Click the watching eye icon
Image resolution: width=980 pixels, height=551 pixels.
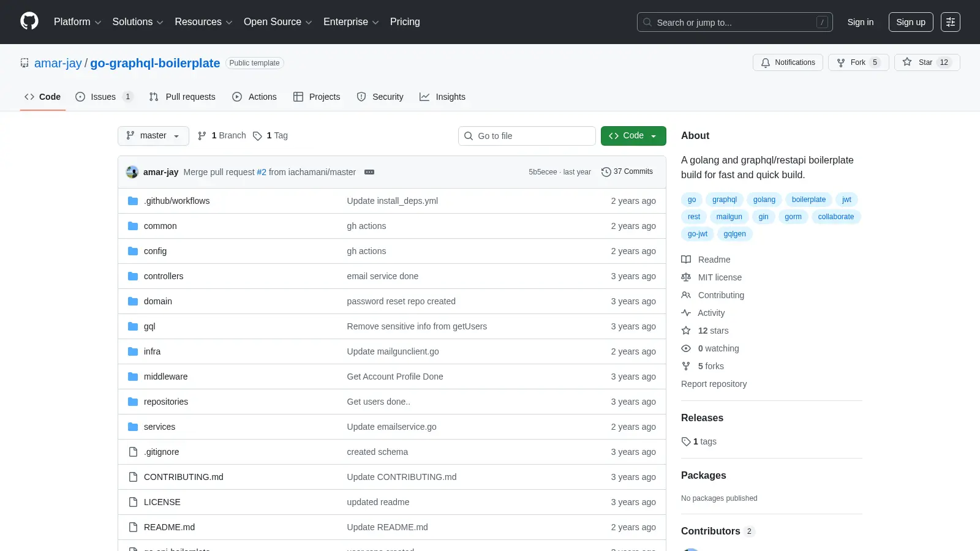pyautogui.click(x=686, y=348)
